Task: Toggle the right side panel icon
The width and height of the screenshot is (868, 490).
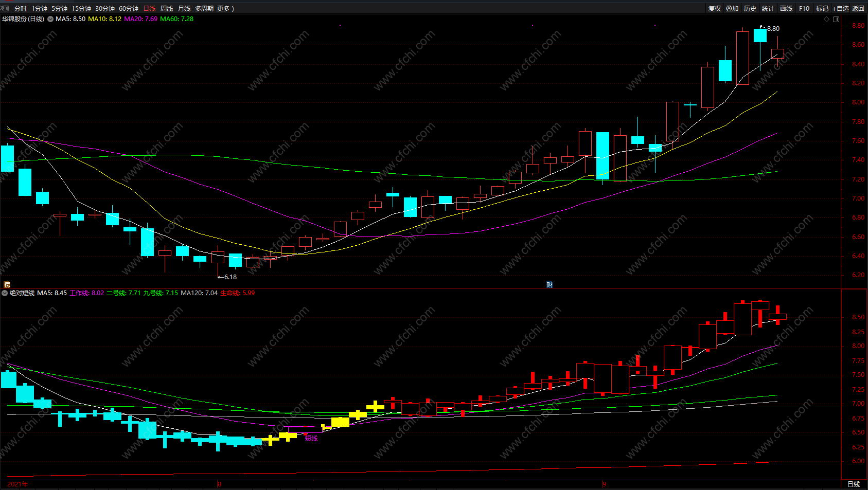Action: click(836, 19)
